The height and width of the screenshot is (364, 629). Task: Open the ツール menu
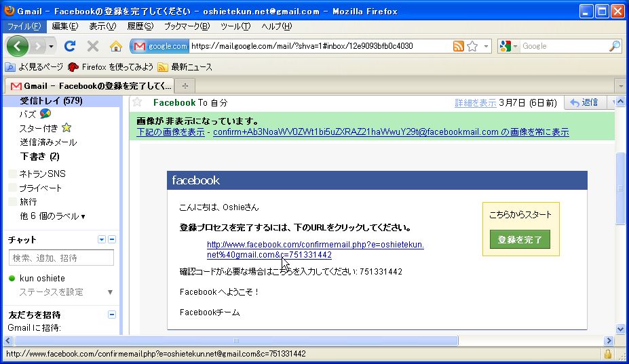coord(235,26)
